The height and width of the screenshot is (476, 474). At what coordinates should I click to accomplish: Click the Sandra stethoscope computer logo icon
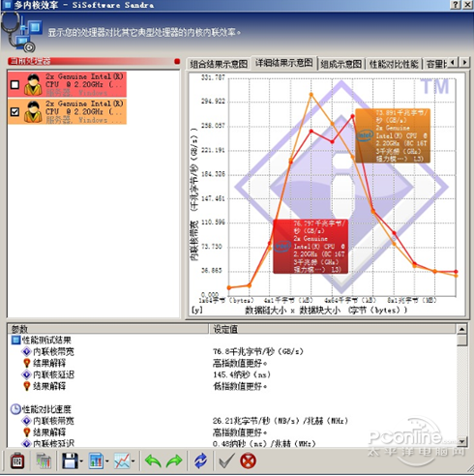tap(21, 33)
